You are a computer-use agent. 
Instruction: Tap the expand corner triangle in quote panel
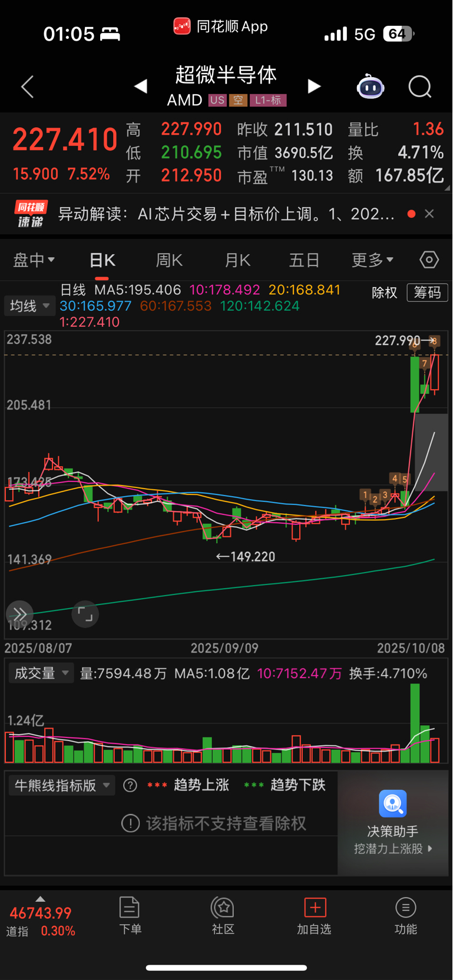click(x=447, y=188)
